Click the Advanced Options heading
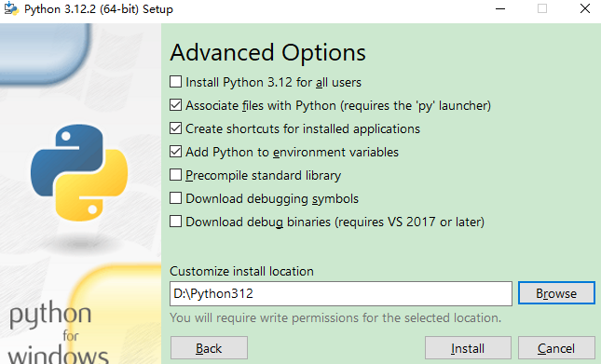 coord(268,52)
